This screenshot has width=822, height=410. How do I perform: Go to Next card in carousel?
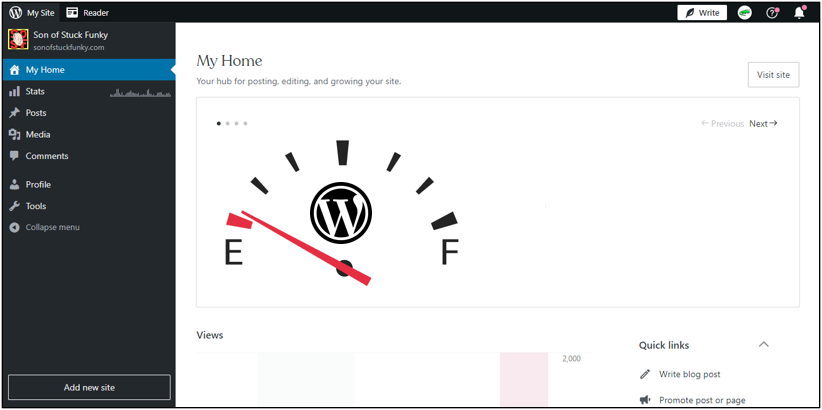(763, 124)
